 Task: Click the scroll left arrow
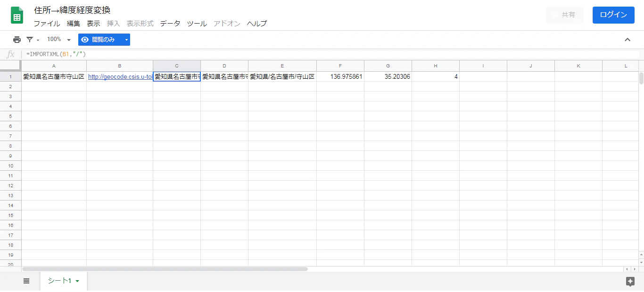tap(627, 269)
